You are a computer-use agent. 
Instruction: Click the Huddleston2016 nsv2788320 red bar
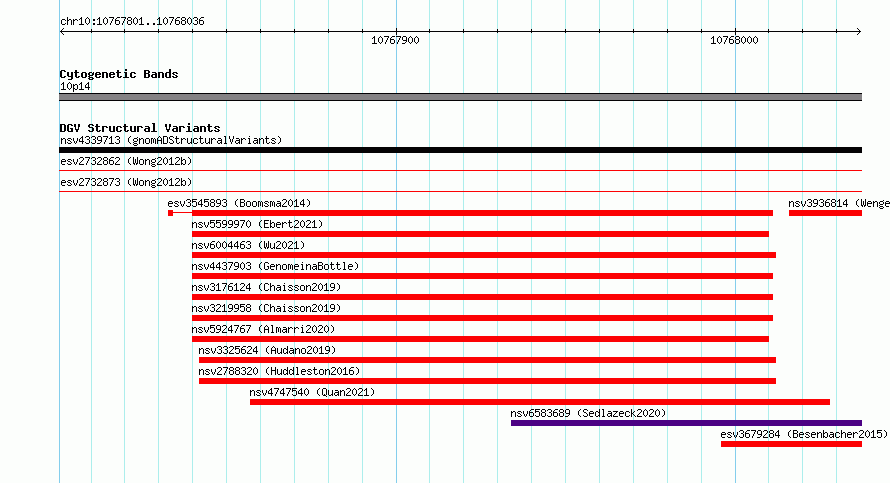tap(487, 381)
